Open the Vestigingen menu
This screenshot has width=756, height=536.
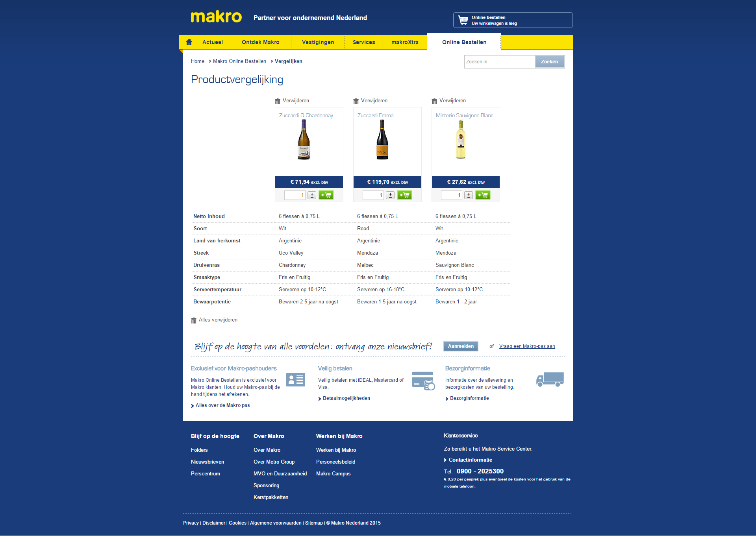click(318, 42)
